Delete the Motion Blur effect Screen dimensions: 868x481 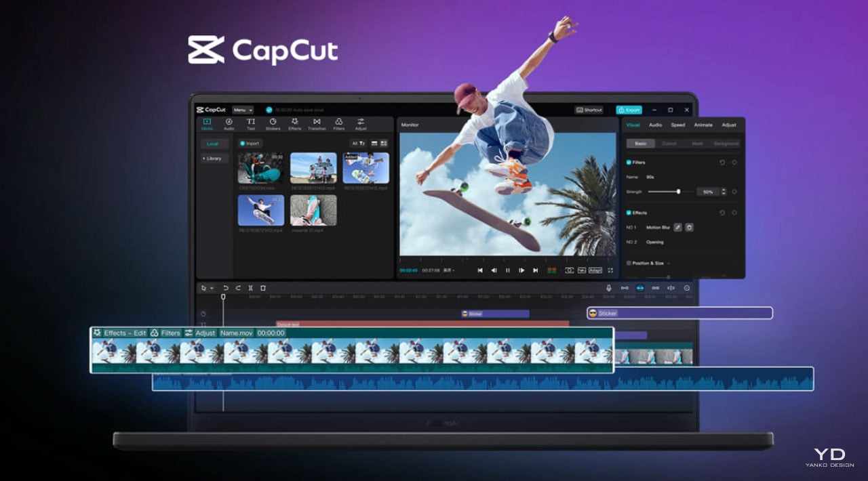click(x=689, y=228)
